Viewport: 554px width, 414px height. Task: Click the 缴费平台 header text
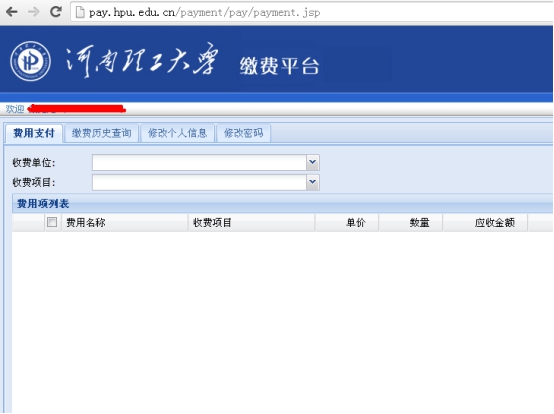tap(279, 66)
